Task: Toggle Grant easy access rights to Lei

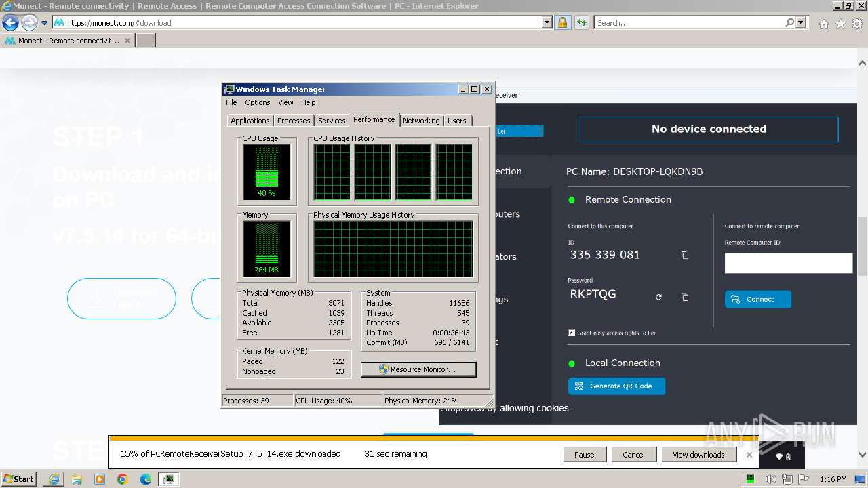Action: 572,333
